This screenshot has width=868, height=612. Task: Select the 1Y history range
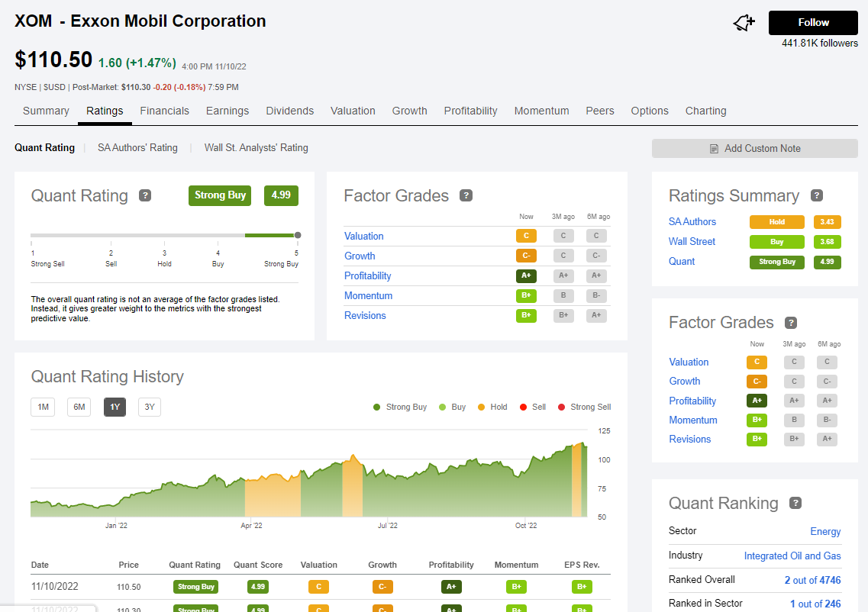115,407
